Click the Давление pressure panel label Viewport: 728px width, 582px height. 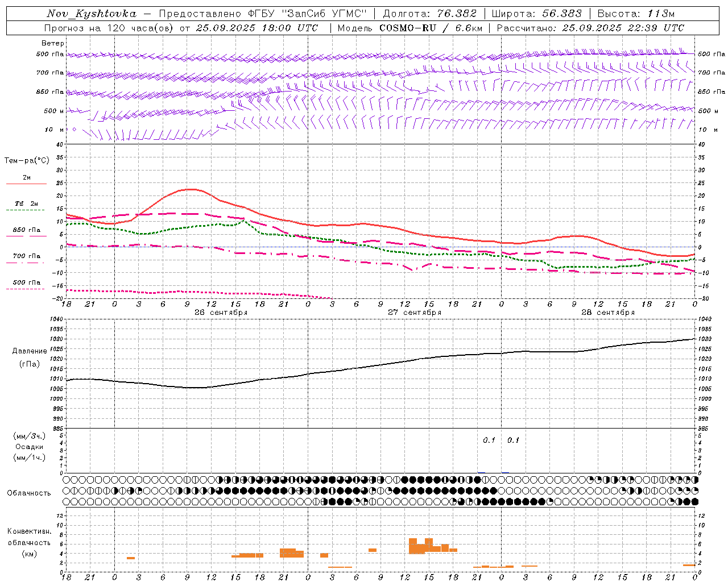[30, 351]
